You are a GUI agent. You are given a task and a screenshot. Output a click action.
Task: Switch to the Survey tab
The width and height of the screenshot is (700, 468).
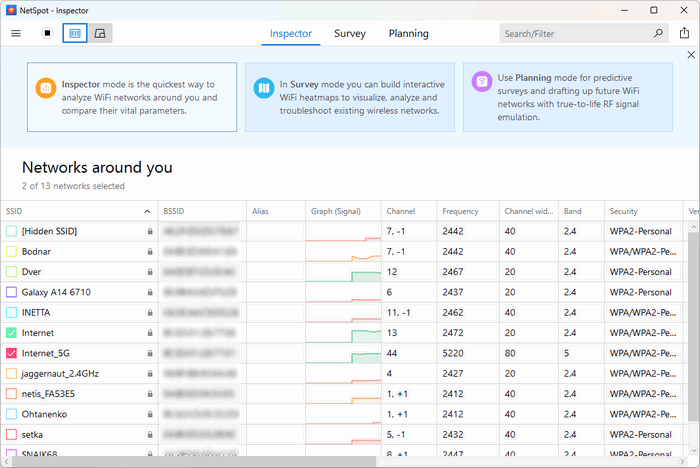349,33
